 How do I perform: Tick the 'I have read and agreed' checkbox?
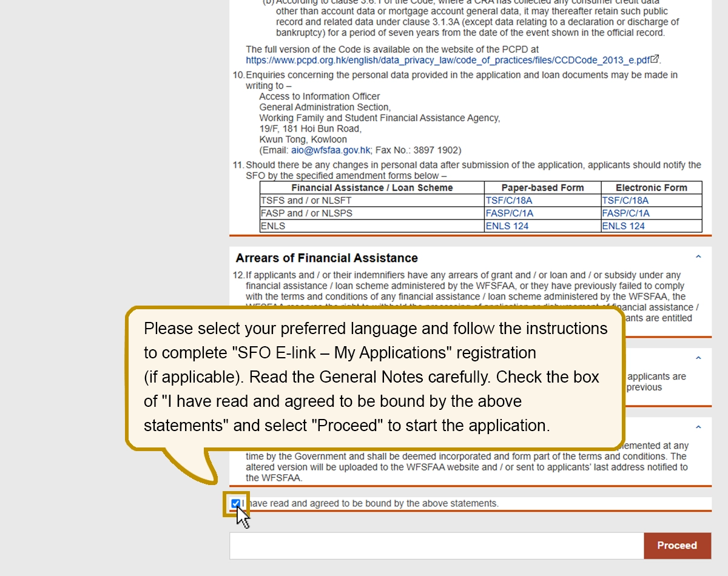tap(235, 503)
